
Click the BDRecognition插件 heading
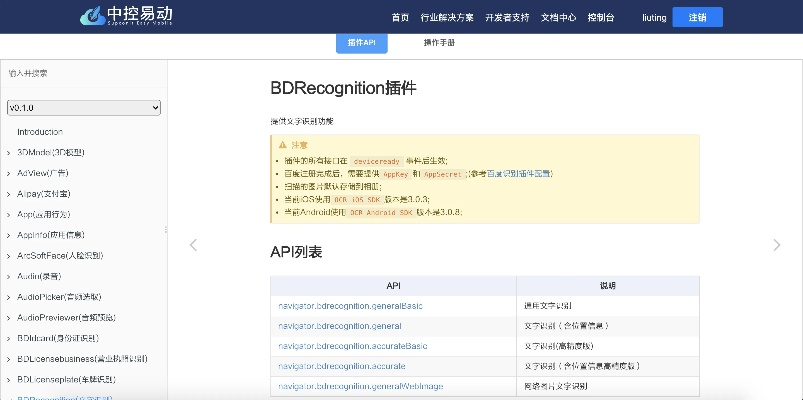point(344,88)
